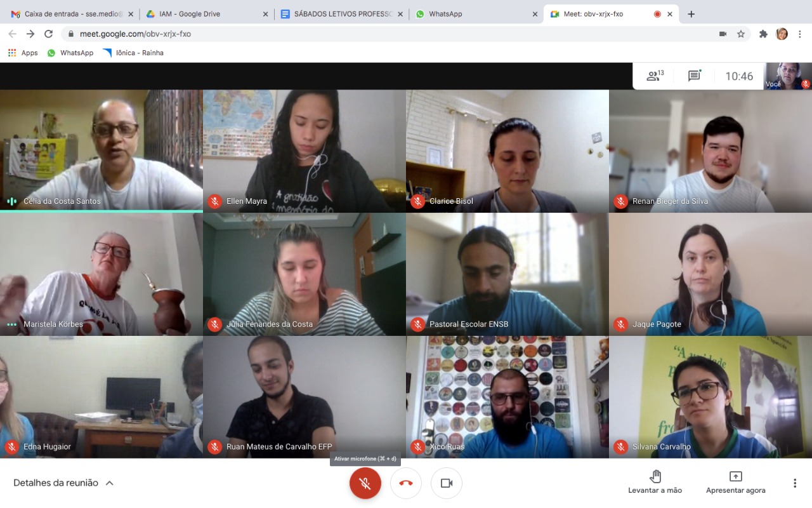The width and height of the screenshot is (812, 508).
Task: Click the camera permission icon in address bar
Action: [723, 34]
